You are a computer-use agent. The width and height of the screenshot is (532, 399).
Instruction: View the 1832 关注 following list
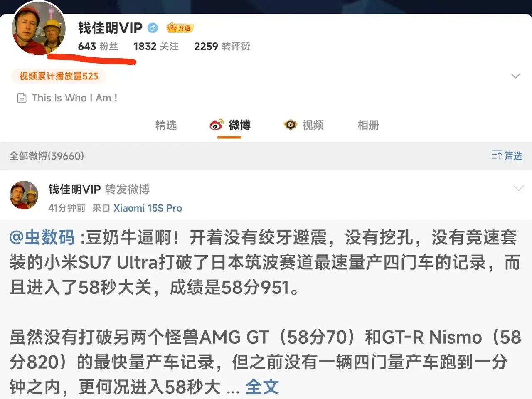pyautogui.click(x=156, y=46)
